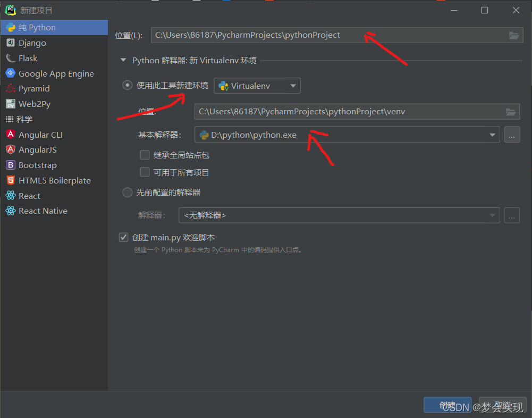Maximize the new project dialog
This screenshot has width=532, height=418.
[485, 10]
